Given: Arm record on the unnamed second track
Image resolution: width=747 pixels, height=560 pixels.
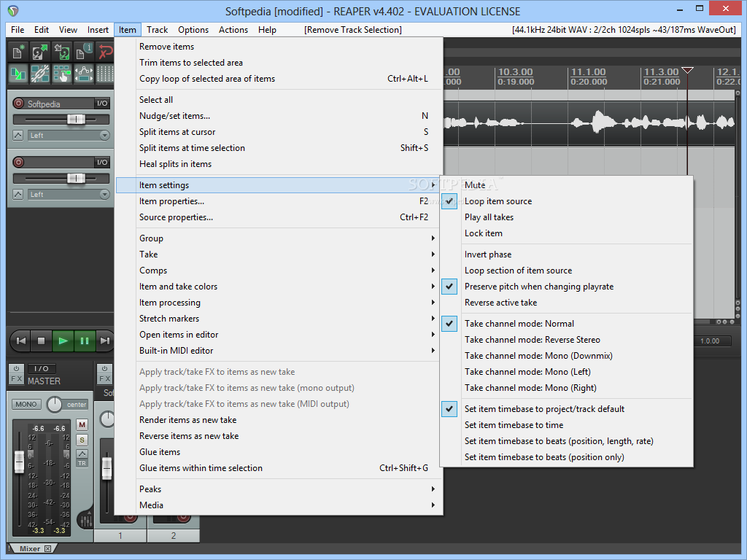Looking at the screenshot, I should pyautogui.click(x=18, y=163).
